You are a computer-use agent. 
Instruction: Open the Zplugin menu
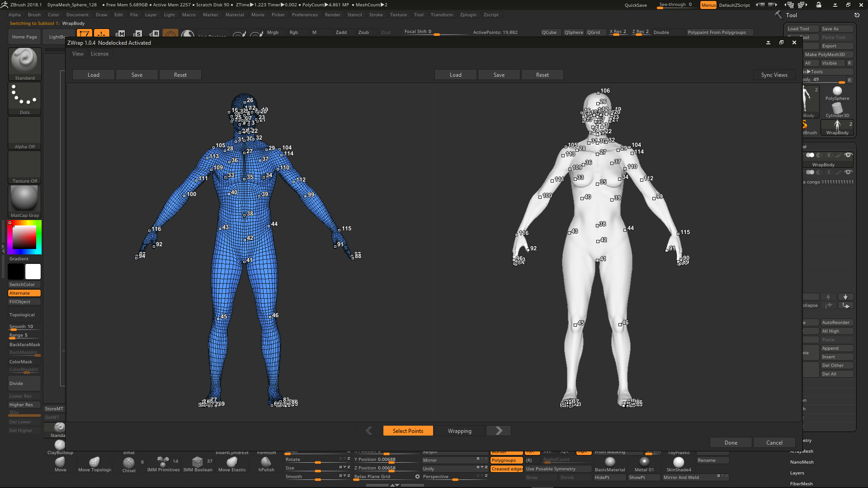(468, 15)
